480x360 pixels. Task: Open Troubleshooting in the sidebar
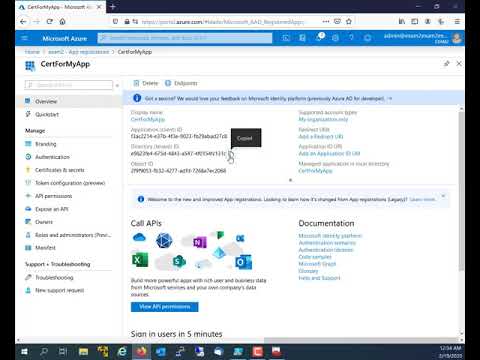pos(54,277)
